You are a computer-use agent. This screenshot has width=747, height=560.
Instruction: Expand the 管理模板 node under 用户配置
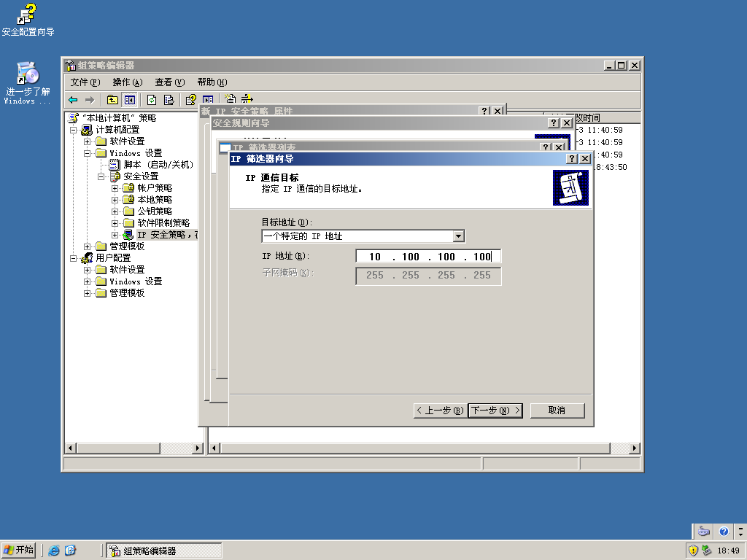88,293
